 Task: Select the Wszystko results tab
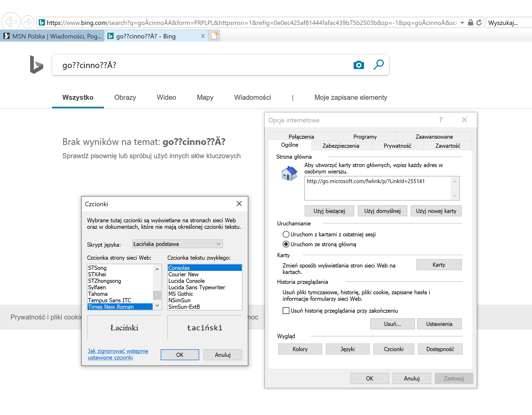click(78, 98)
